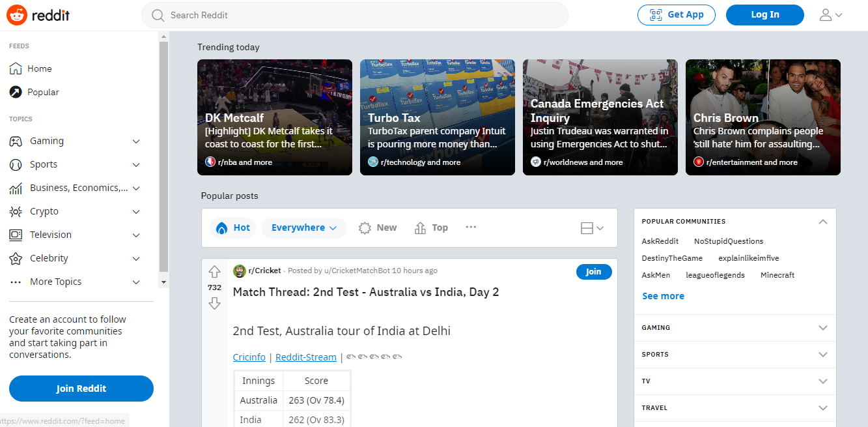Sort posts by New

[378, 228]
